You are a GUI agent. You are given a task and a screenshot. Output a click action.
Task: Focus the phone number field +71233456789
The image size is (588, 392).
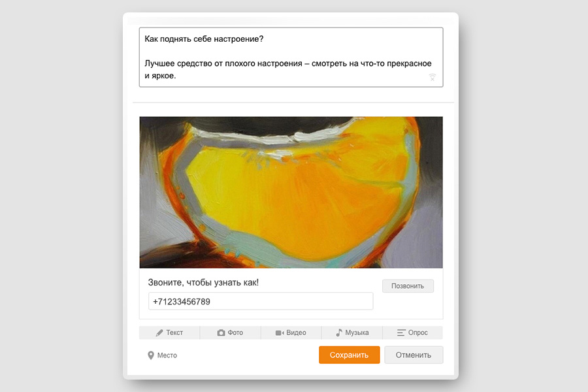click(261, 301)
